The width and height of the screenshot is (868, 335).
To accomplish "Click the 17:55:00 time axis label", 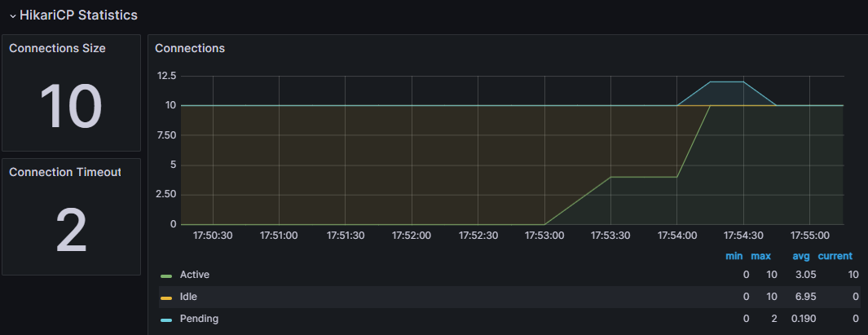I will click(x=810, y=236).
